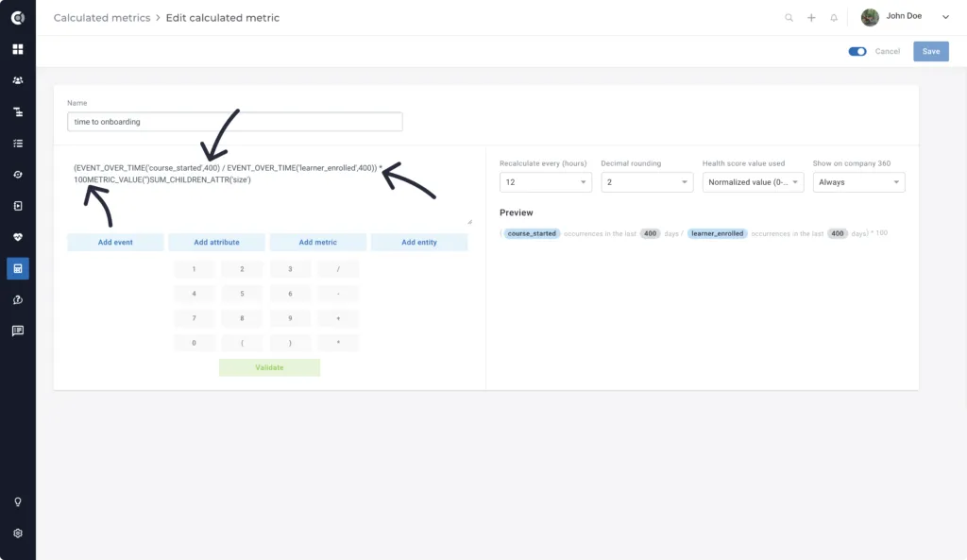Click keypad digit 4

coord(194,294)
